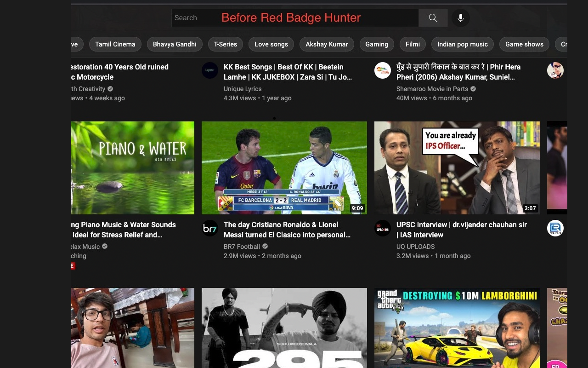This screenshot has height=368, width=588.
Task: Open the motorcycle restoration video title
Action: [x=120, y=72]
